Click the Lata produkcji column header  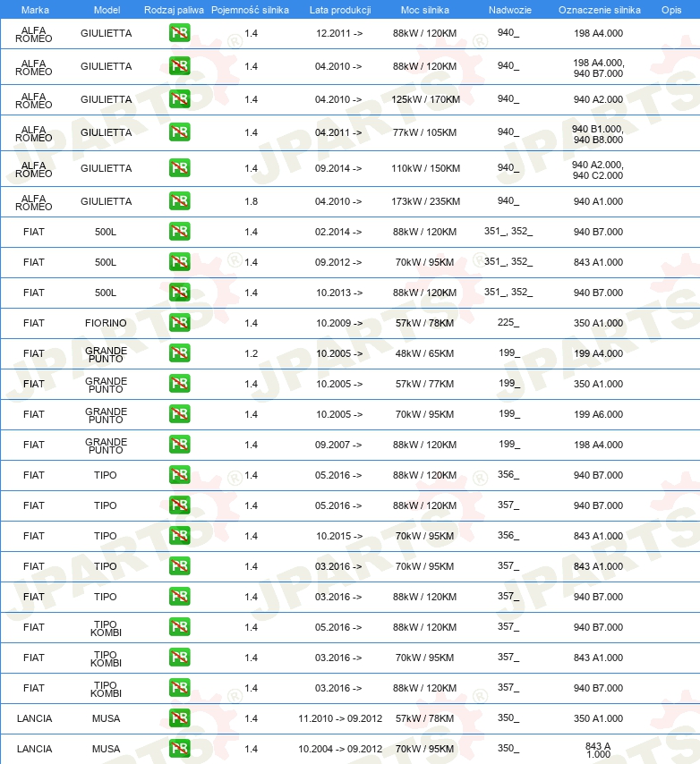pyautogui.click(x=340, y=10)
